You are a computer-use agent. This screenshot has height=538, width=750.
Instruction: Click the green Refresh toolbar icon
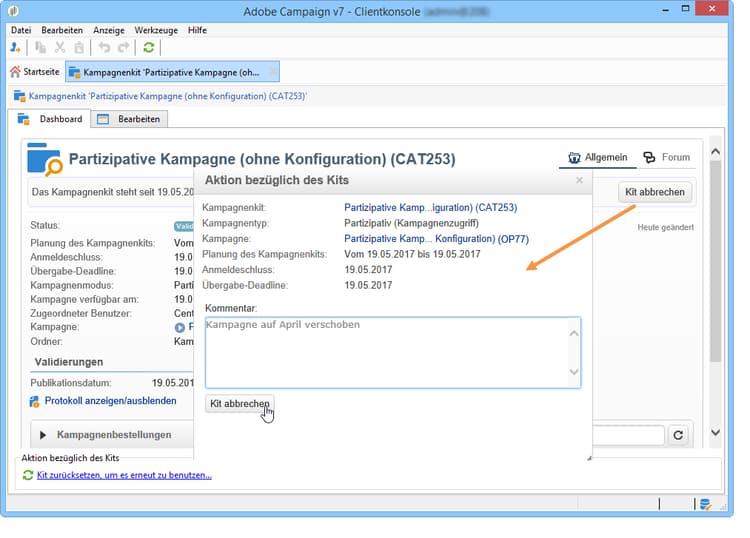(149, 47)
